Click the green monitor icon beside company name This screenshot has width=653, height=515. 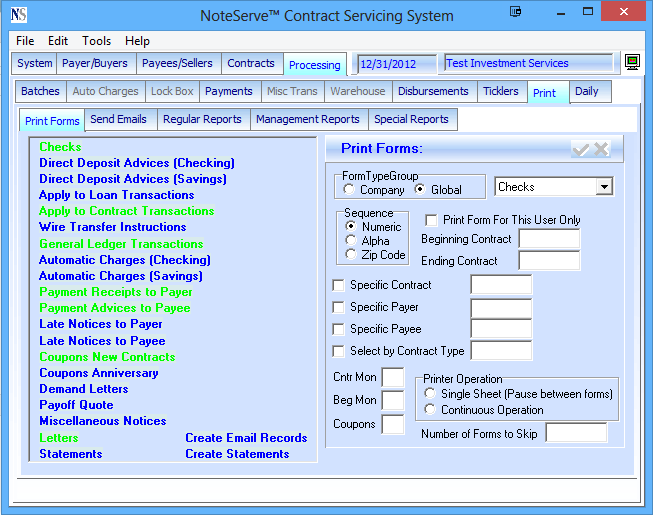point(632,62)
